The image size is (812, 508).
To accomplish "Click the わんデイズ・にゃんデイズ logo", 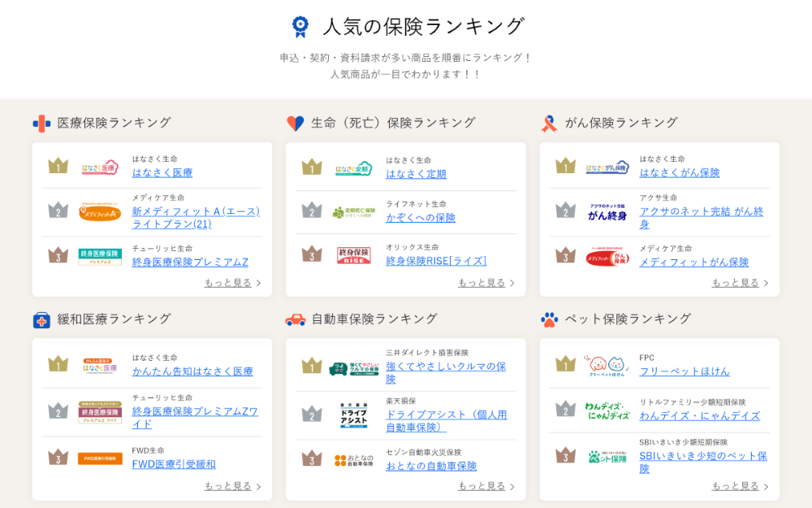I will (607, 410).
